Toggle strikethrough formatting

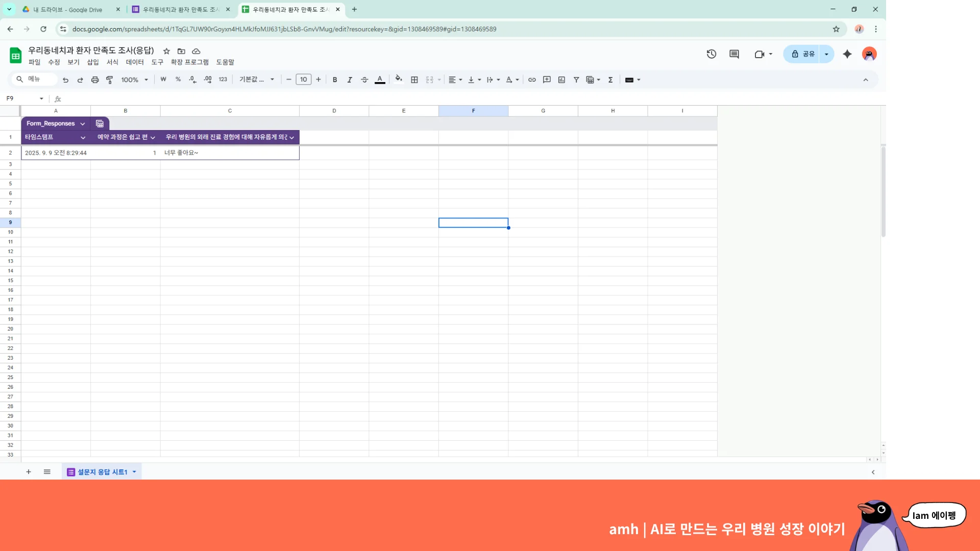[364, 80]
